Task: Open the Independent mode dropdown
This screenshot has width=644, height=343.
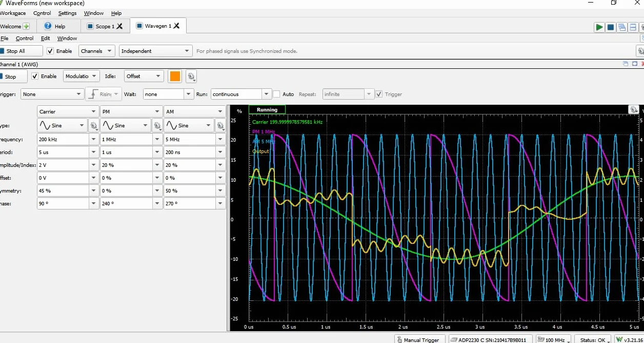Action: point(156,51)
